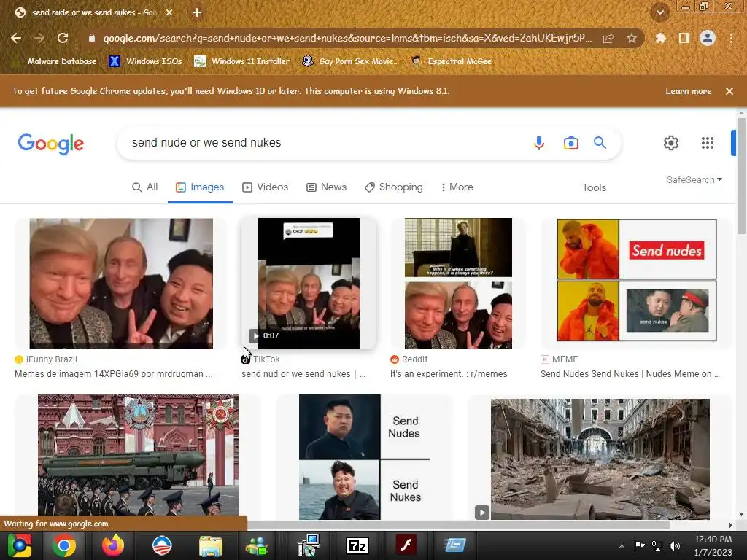Open the Chrome extensions puzzle icon
747x560 pixels.
coord(661,38)
